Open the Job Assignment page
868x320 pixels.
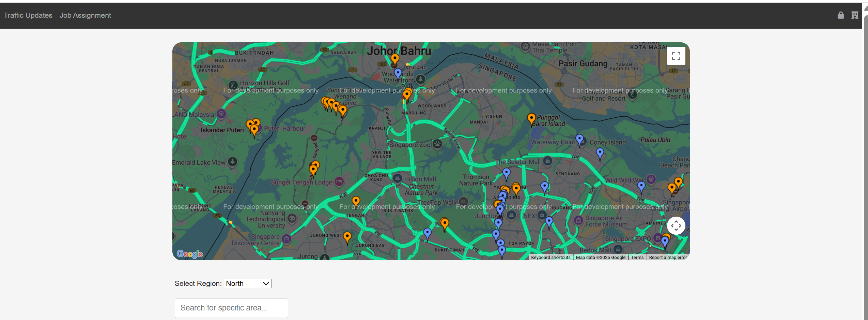[x=85, y=15]
